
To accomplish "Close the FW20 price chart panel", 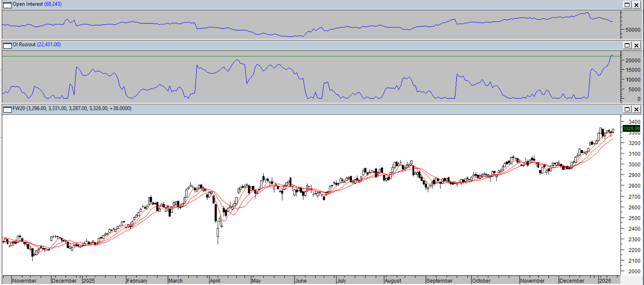I will point(636,109).
